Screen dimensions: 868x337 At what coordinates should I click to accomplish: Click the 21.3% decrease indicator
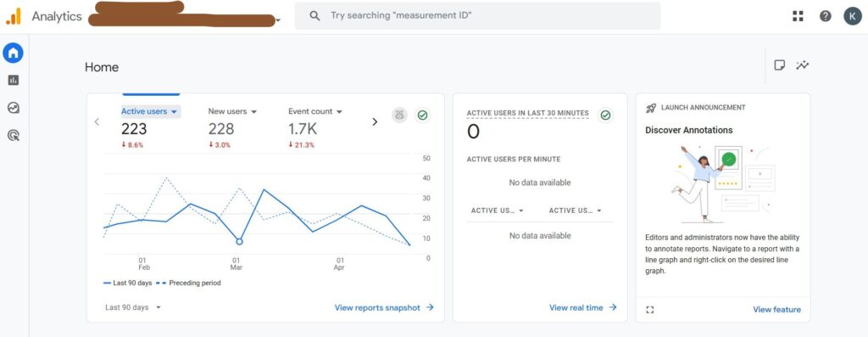click(x=301, y=145)
